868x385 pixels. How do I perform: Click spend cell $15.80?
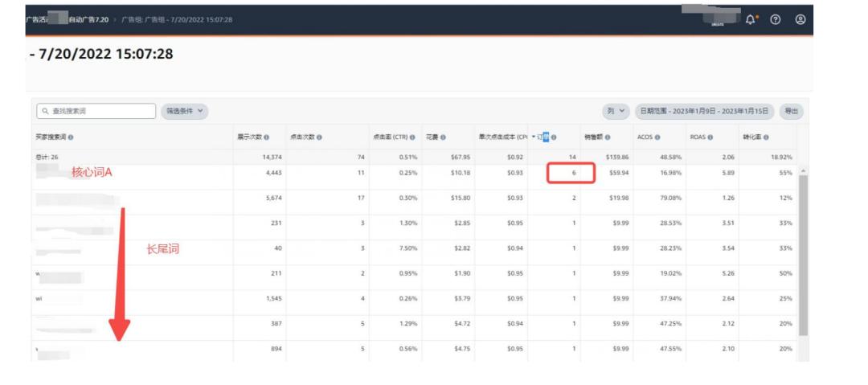461,198
